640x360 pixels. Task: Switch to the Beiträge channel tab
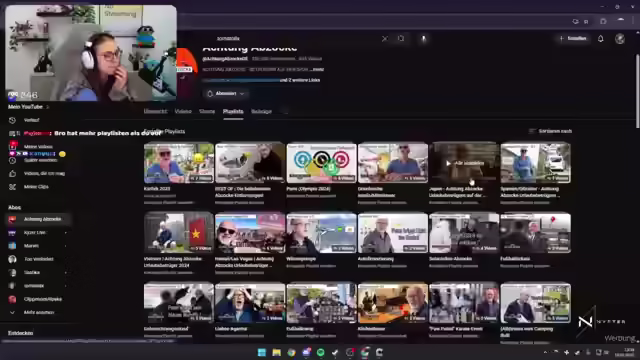(261, 111)
